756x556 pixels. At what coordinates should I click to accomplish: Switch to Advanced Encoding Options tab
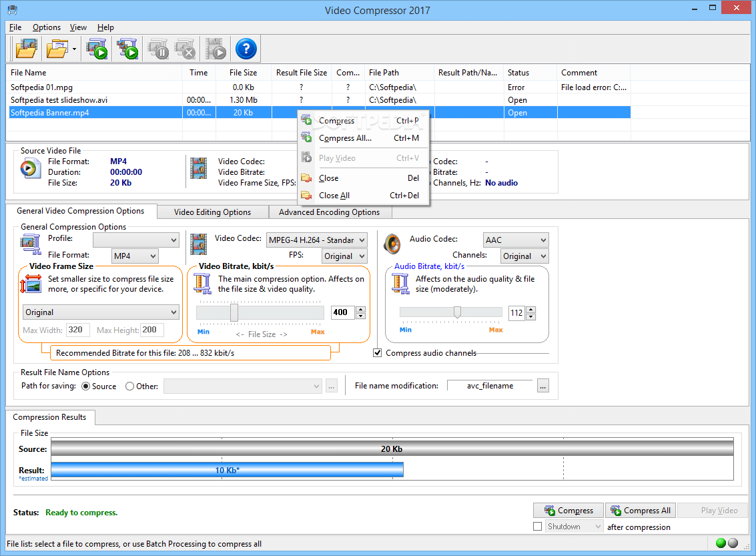tap(330, 212)
